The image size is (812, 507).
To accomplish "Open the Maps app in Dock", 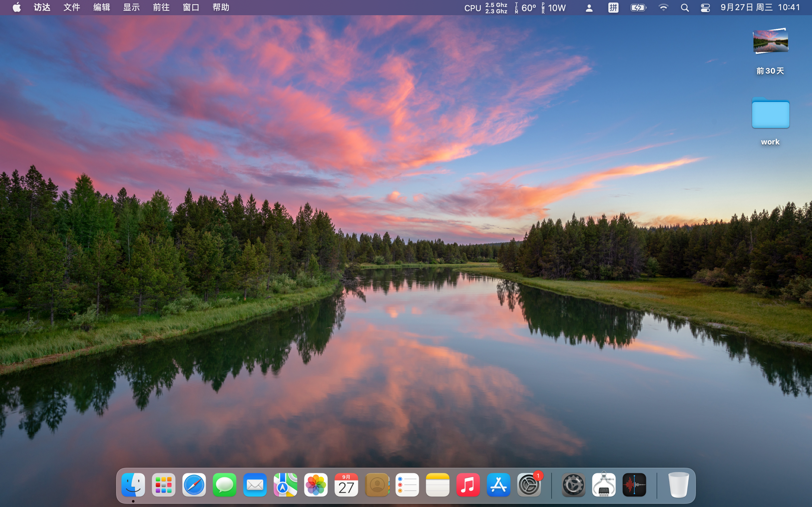I will tap(285, 485).
